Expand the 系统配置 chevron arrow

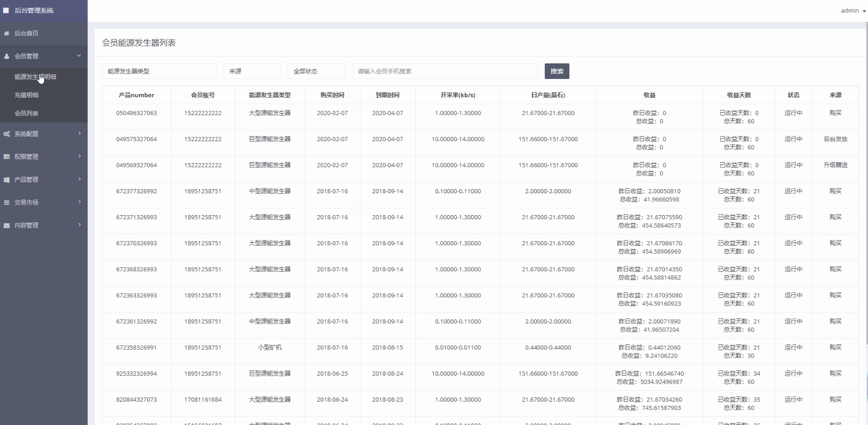pos(79,134)
